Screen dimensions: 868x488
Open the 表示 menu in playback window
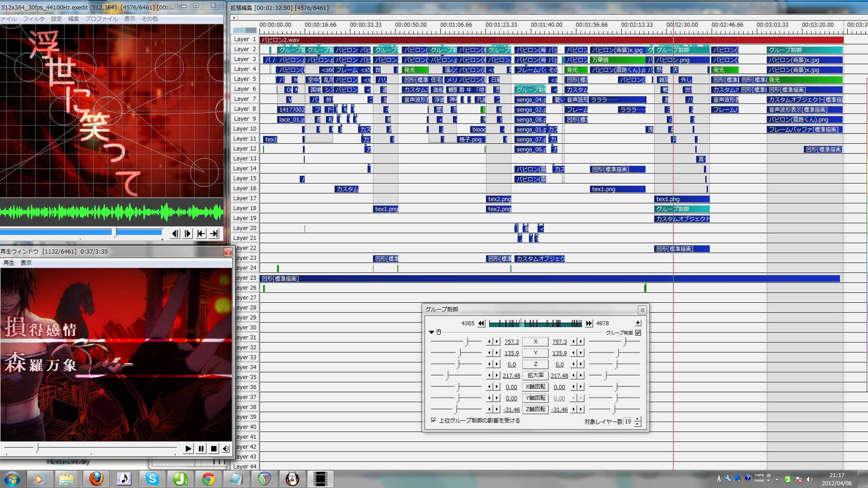coord(26,263)
